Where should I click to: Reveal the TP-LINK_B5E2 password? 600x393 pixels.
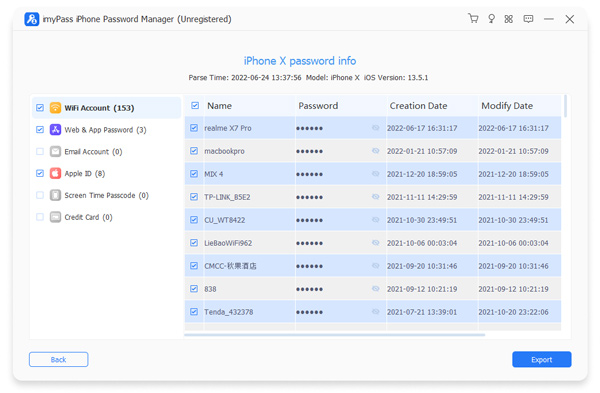[375, 197]
